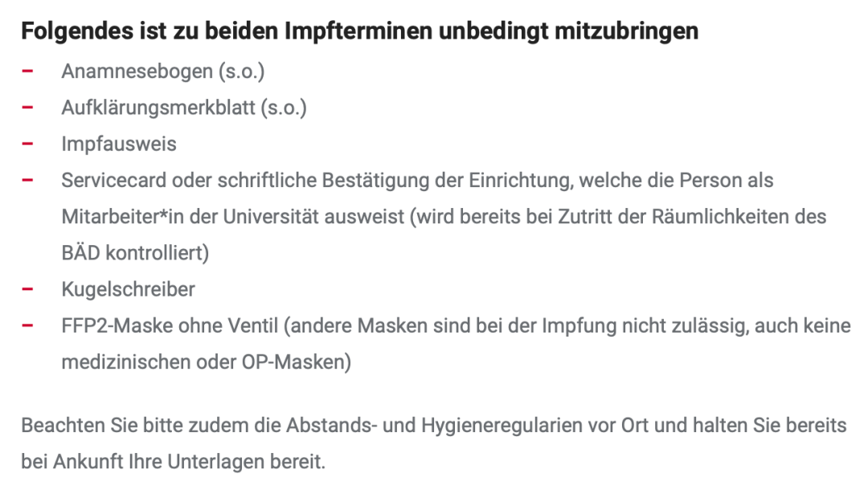Click the red dash before Anamnesebogen
The image size is (868, 486).
[27, 71]
